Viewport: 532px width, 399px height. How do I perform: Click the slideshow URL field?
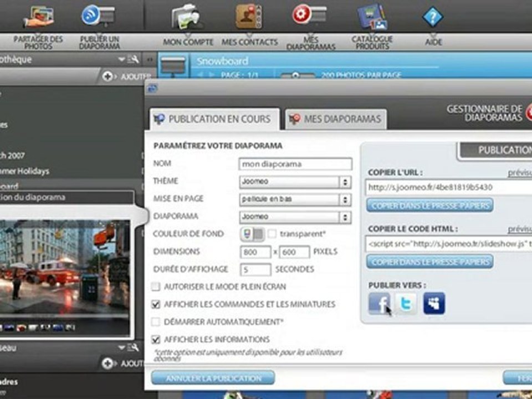448,187
